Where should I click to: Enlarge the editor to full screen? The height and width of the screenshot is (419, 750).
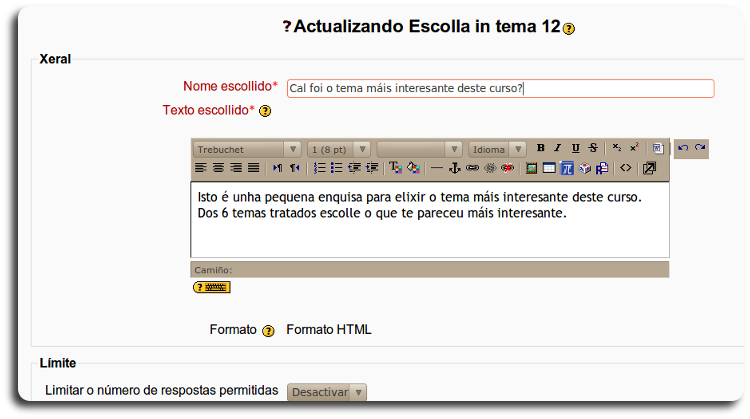[x=650, y=168]
